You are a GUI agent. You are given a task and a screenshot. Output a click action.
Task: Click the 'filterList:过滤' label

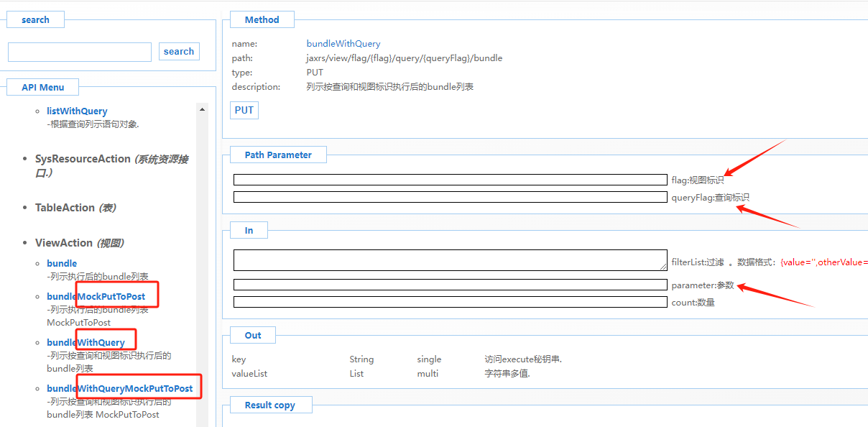point(697,262)
